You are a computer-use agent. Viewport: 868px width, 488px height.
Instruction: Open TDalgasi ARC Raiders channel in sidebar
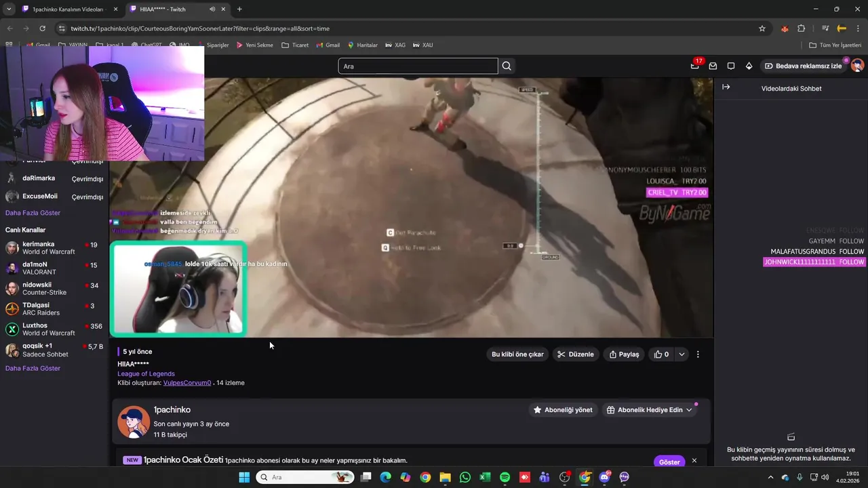(x=54, y=309)
